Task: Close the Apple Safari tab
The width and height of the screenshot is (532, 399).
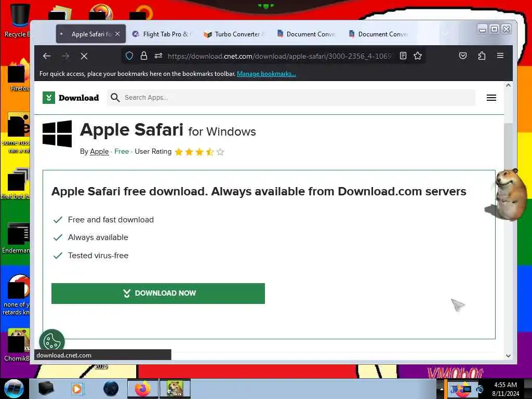Action: pyautogui.click(x=117, y=34)
